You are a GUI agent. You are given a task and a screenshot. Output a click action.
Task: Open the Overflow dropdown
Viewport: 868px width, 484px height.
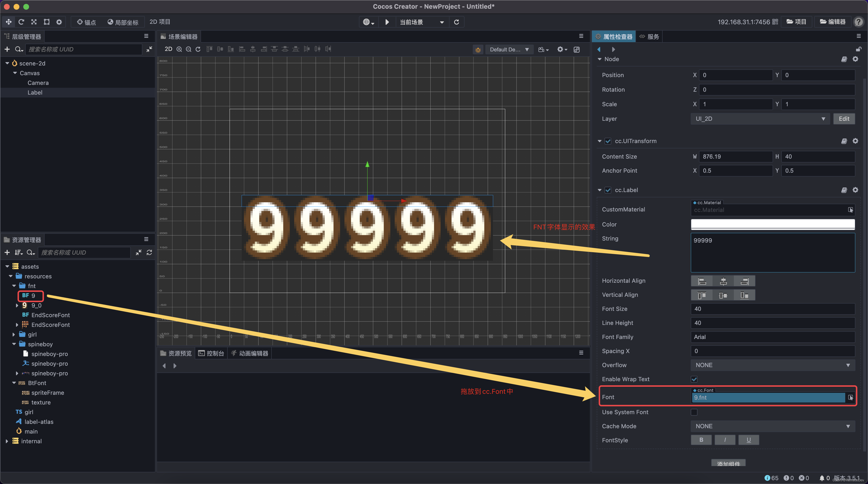click(772, 365)
